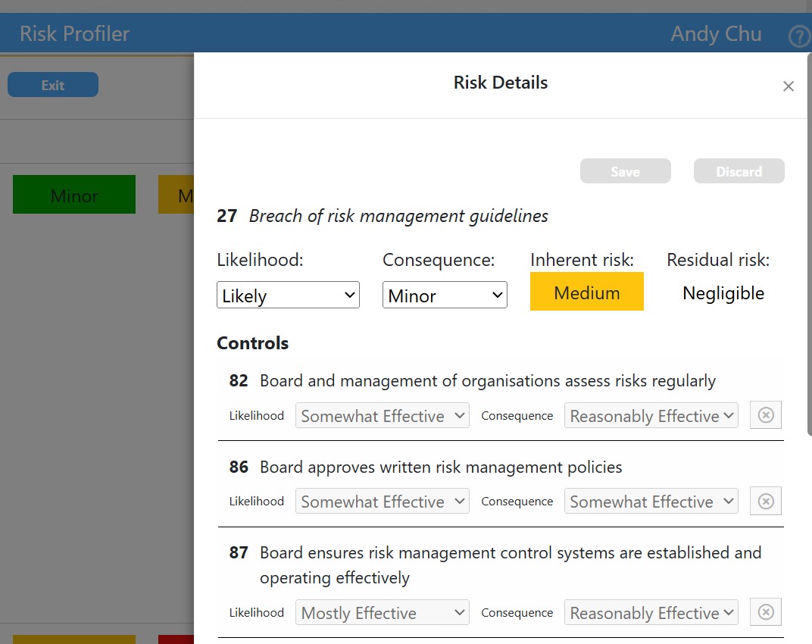Remove control 82 with its circle-x icon
The height and width of the screenshot is (644, 812).
tap(765, 415)
